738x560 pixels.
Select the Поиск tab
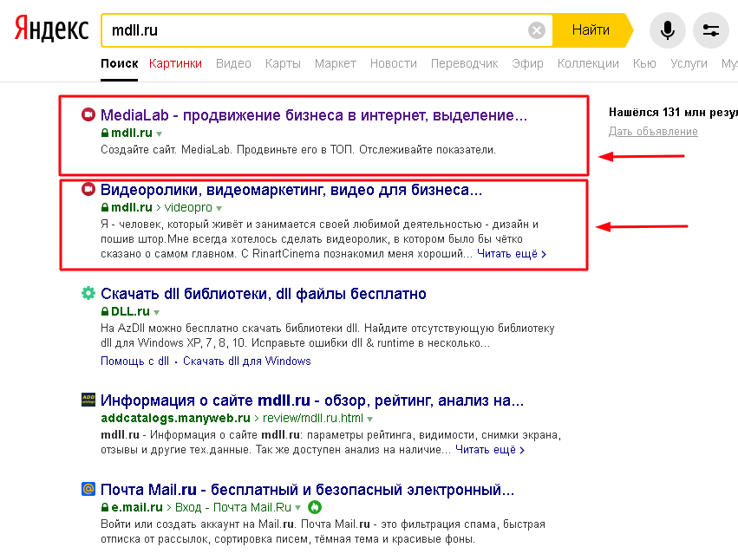(x=119, y=63)
